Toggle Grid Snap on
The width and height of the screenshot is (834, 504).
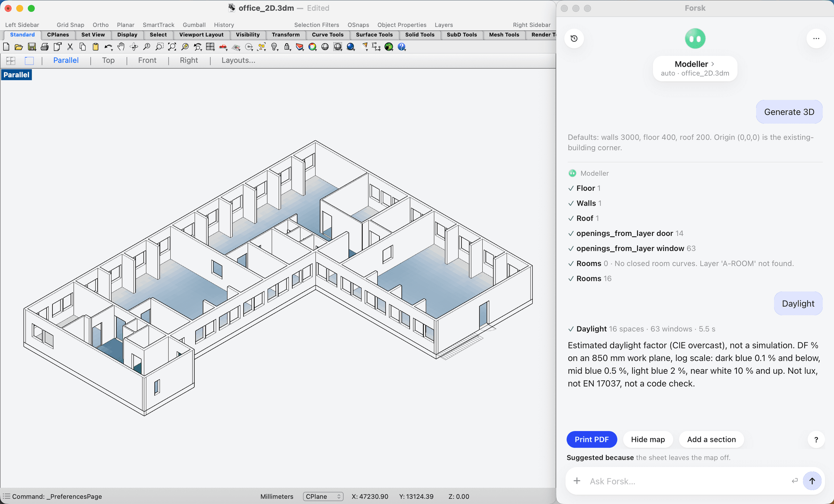(x=71, y=25)
